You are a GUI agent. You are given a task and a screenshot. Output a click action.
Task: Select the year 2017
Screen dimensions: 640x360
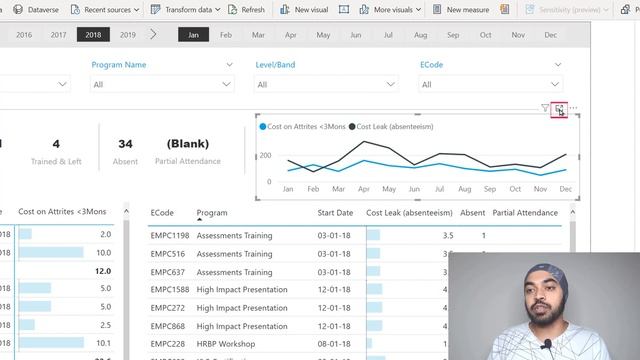pyautogui.click(x=58, y=35)
